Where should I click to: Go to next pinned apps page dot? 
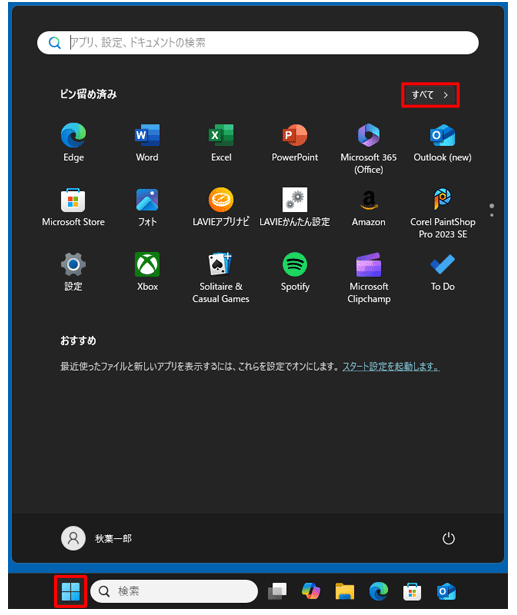click(x=492, y=215)
